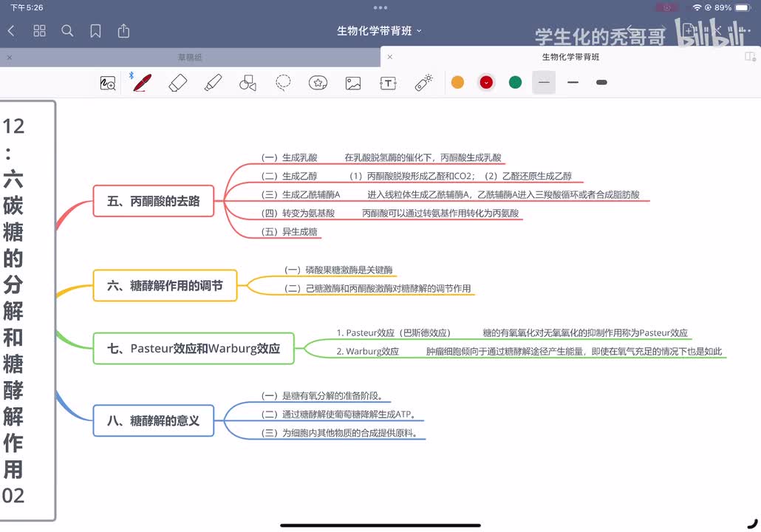Tap the battery status indicator

click(x=743, y=8)
